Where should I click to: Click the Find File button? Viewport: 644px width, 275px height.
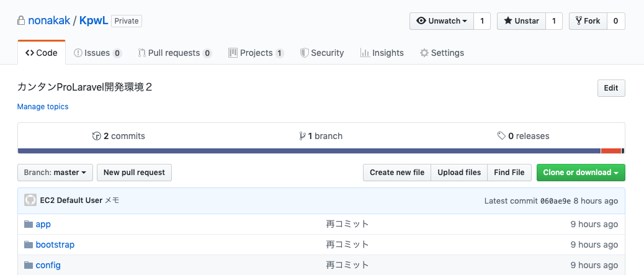[x=509, y=172]
